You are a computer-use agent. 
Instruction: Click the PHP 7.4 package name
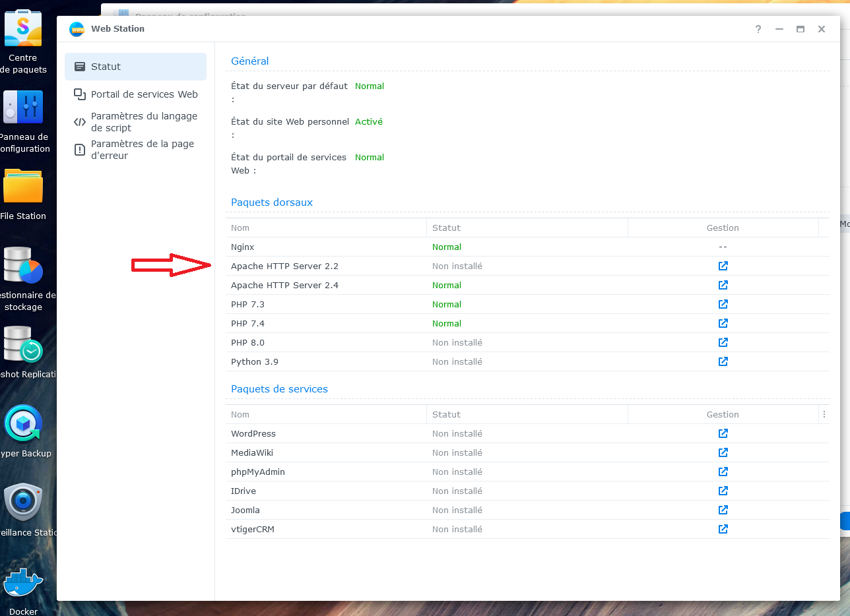click(x=247, y=323)
